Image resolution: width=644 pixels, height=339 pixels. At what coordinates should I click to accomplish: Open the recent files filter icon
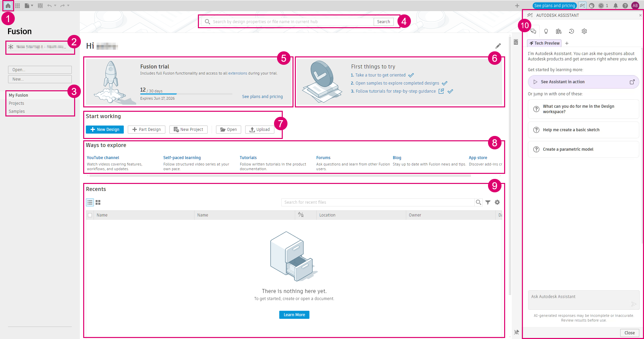coord(488,202)
